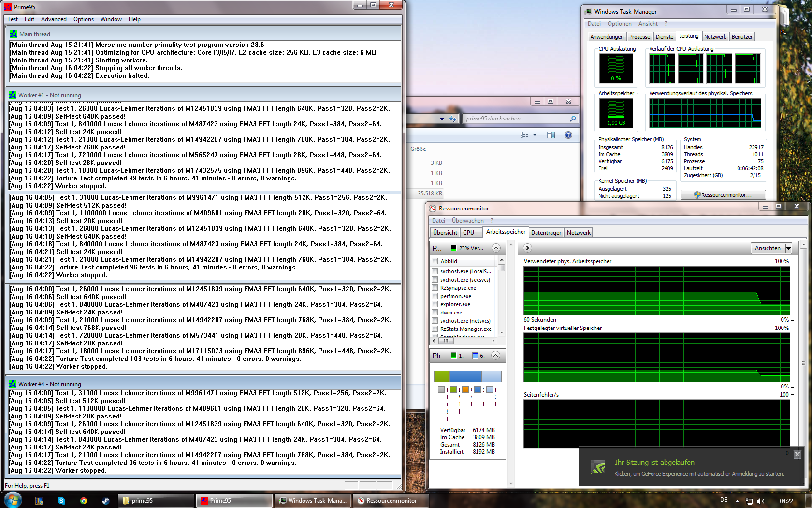Viewport: 812px width, 508px height.
Task: Click the volume speaker icon in tray
Action: [761, 501]
